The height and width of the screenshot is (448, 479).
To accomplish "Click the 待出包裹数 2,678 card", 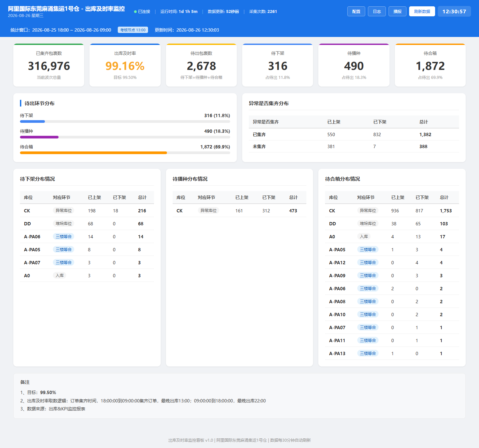I will (x=201, y=65).
